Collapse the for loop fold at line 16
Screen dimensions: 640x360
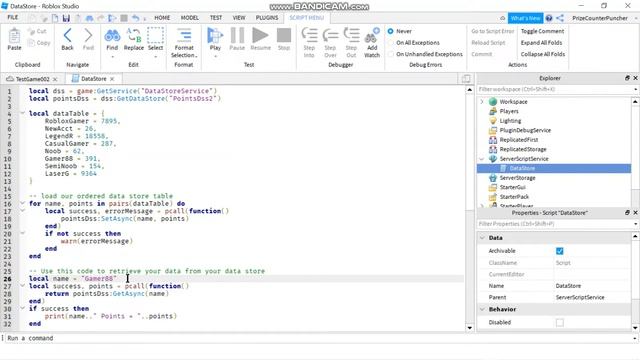pyautogui.click(x=22, y=203)
